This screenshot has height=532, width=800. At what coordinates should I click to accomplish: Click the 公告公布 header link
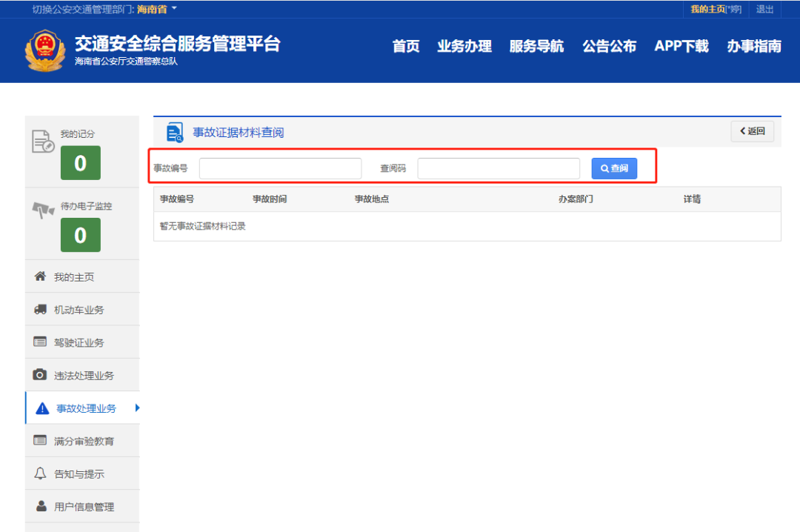(609, 46)
